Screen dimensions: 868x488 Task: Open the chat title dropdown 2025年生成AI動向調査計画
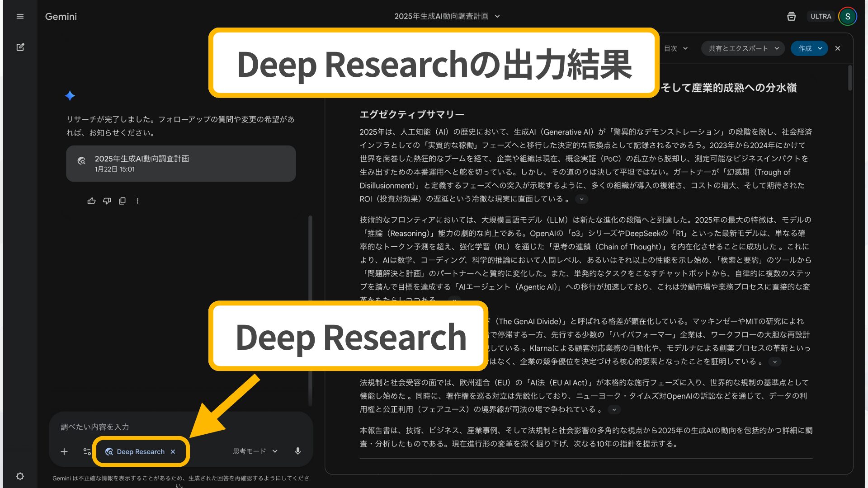(447, 16)
